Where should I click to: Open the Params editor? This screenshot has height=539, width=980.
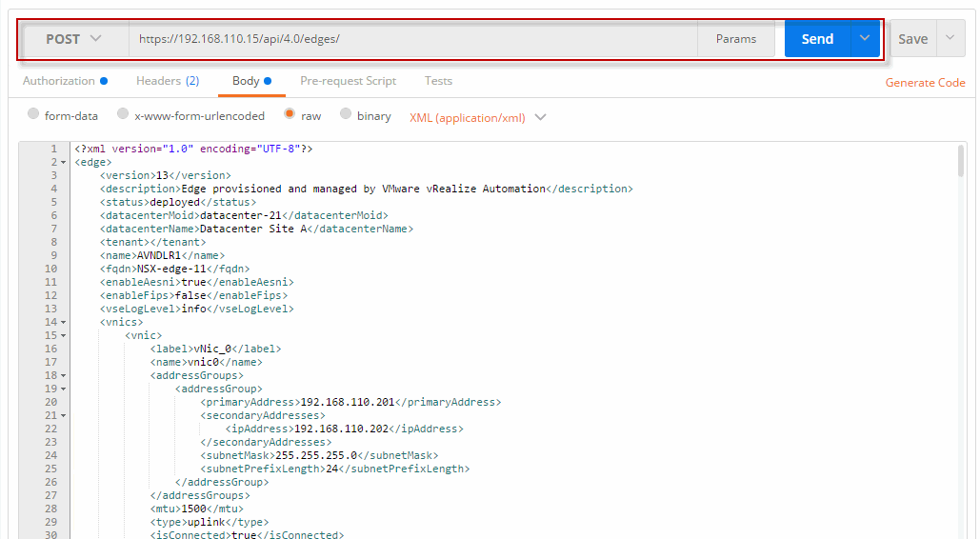coord(736,39)
